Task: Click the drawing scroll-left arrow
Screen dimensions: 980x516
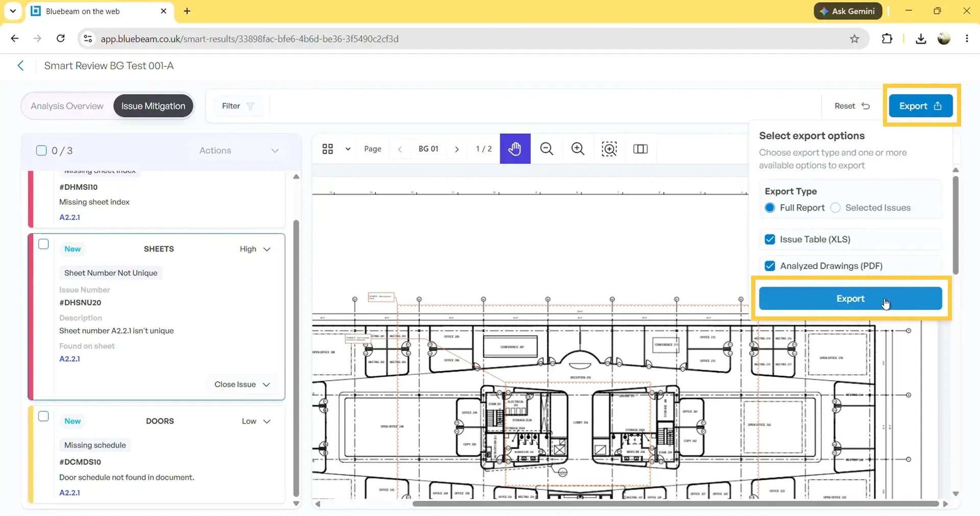Action: (318, 504)
